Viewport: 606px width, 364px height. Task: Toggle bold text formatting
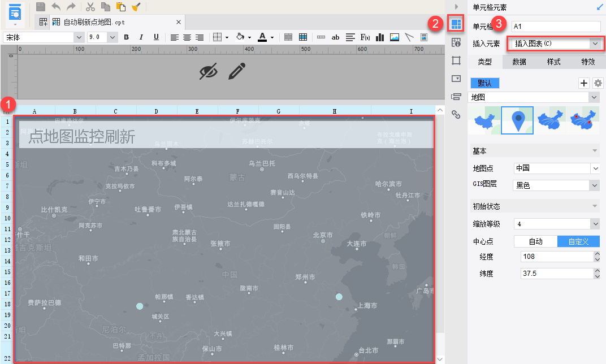pos(127,37)
